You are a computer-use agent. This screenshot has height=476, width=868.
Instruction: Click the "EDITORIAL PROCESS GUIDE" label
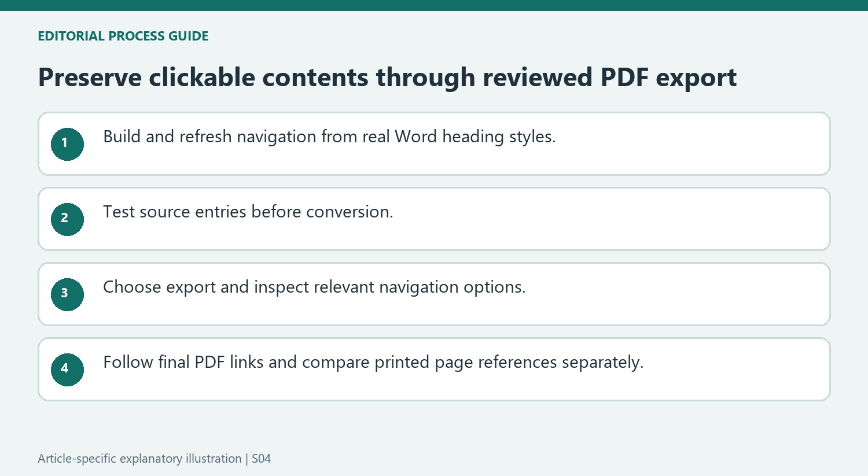point(123,36)
